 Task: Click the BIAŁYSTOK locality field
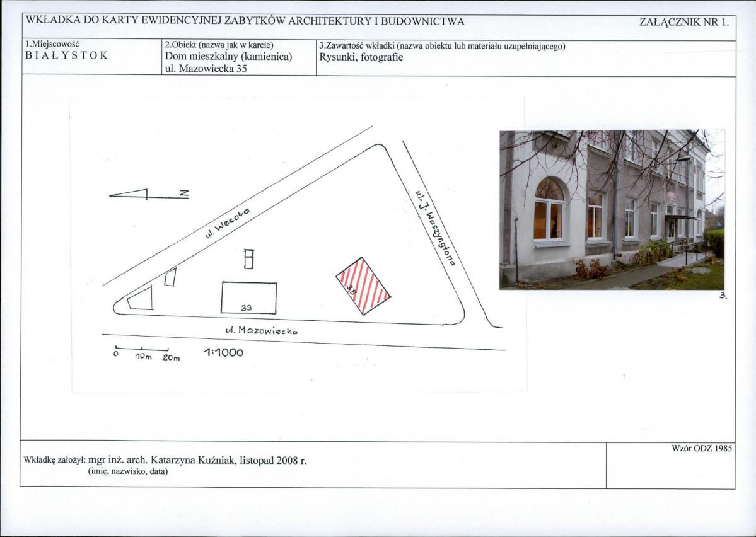coord(66,55)
